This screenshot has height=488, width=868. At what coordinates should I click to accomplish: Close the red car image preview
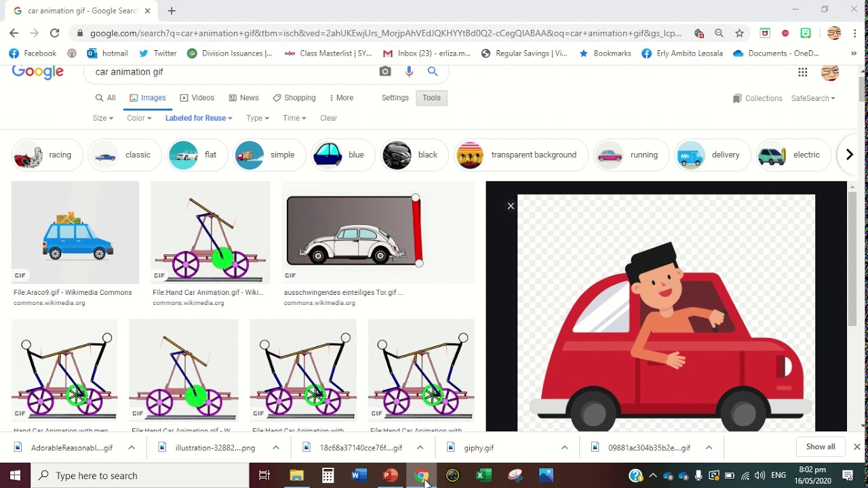coord(511,206)
